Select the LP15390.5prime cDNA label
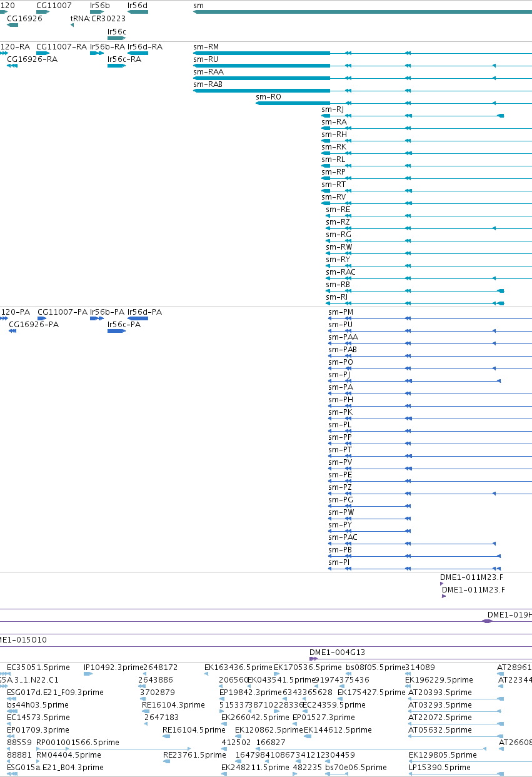This screenshot has height=777, width=532. pos(439,768)
